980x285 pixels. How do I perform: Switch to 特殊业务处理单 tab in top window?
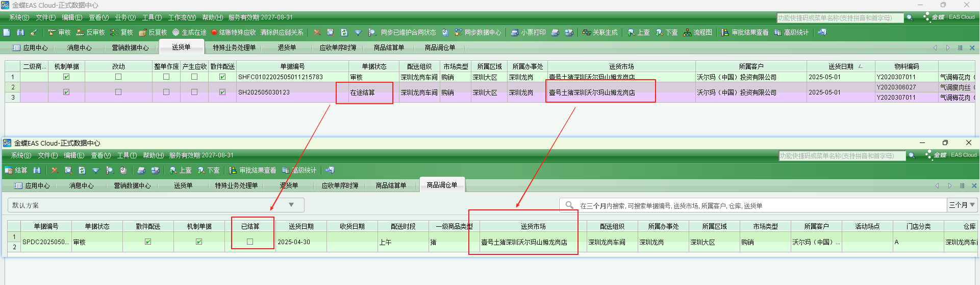[x=234, y=47]
